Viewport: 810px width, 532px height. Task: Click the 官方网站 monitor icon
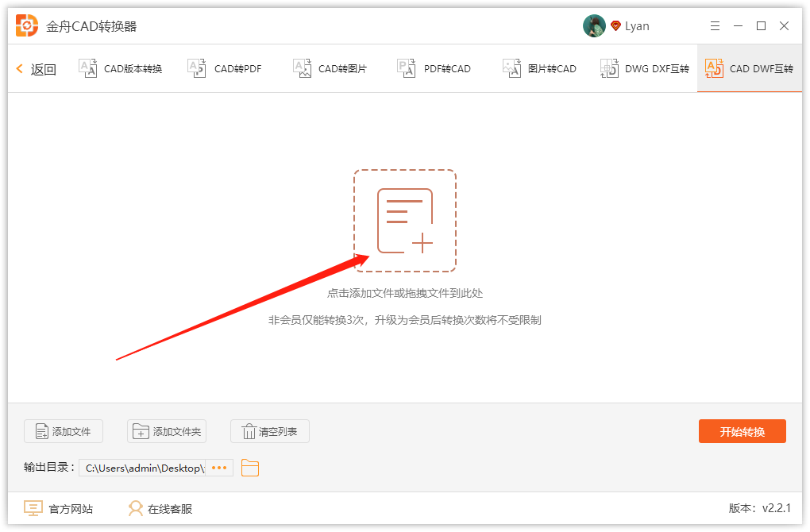tap(33, 508)
